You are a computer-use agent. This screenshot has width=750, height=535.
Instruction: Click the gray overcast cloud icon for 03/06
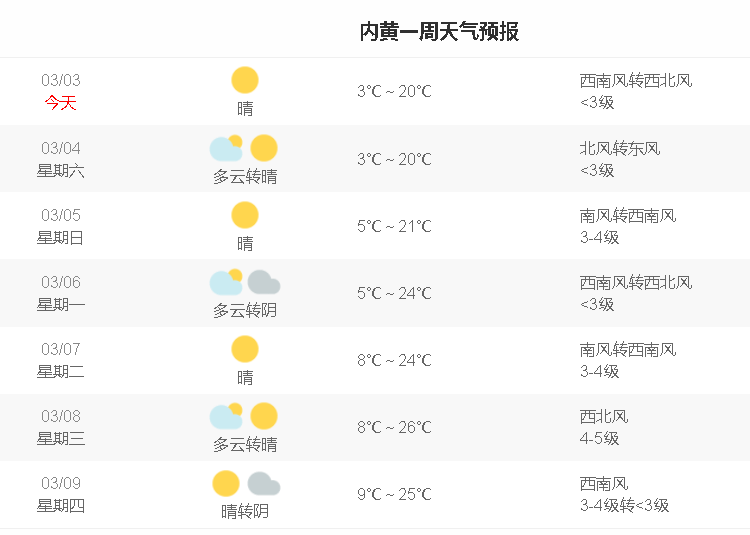click(264, 282)
